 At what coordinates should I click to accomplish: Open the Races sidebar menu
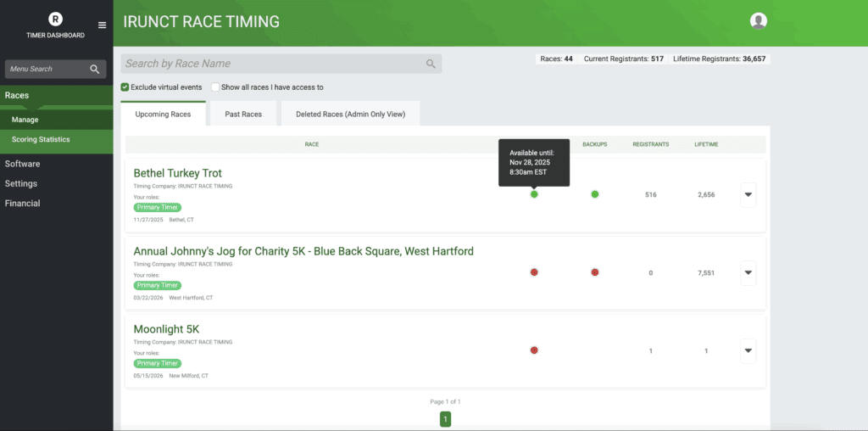click(57, 96)
